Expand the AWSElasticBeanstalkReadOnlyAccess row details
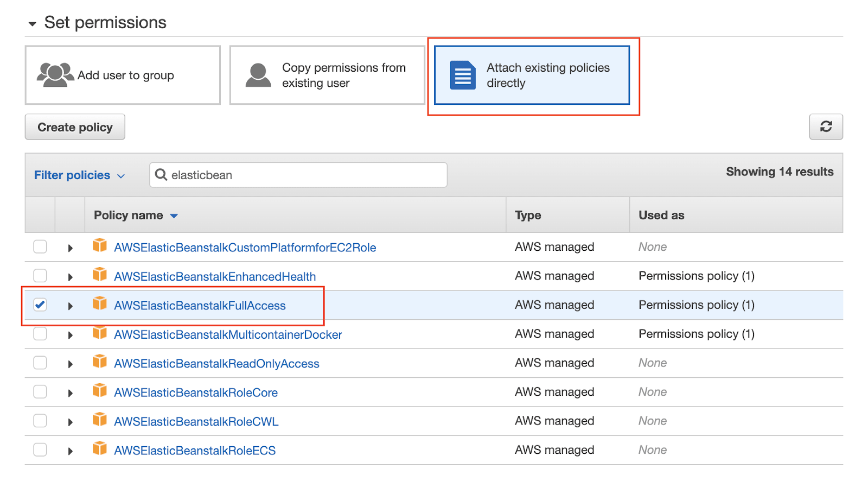 point(70,364)
